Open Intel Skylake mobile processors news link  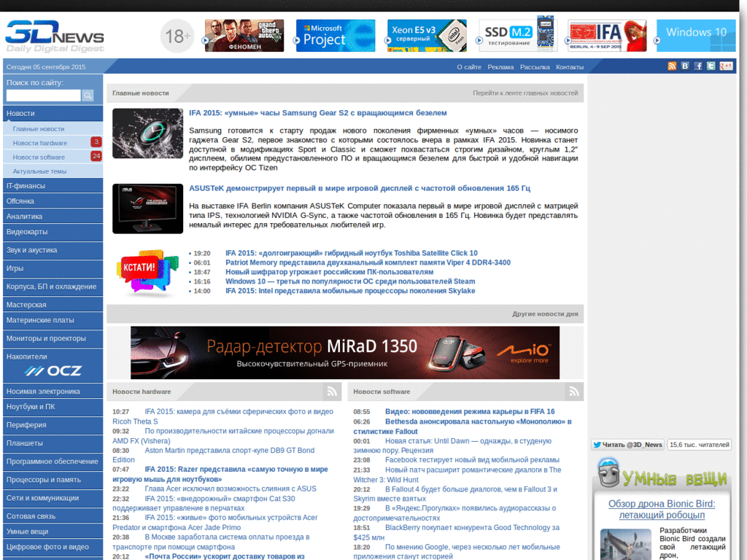click(x=350, y=291)
